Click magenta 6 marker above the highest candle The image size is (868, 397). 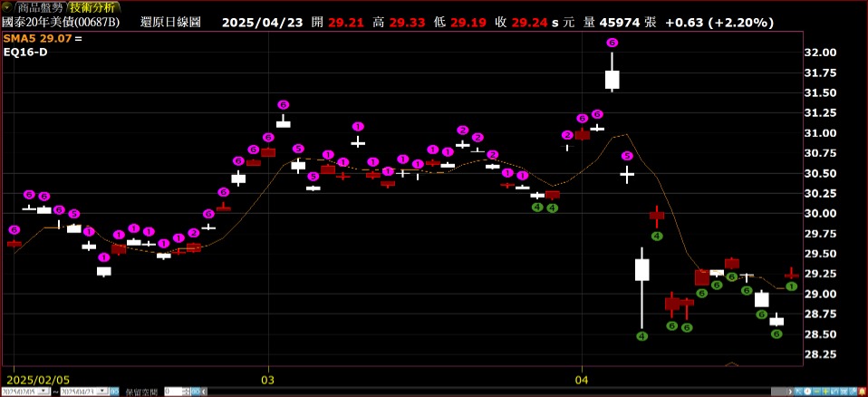[612, 43]
